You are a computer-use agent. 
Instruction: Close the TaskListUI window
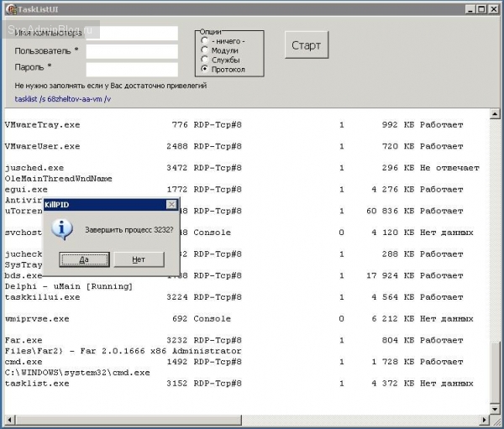(x=493, y=9)
